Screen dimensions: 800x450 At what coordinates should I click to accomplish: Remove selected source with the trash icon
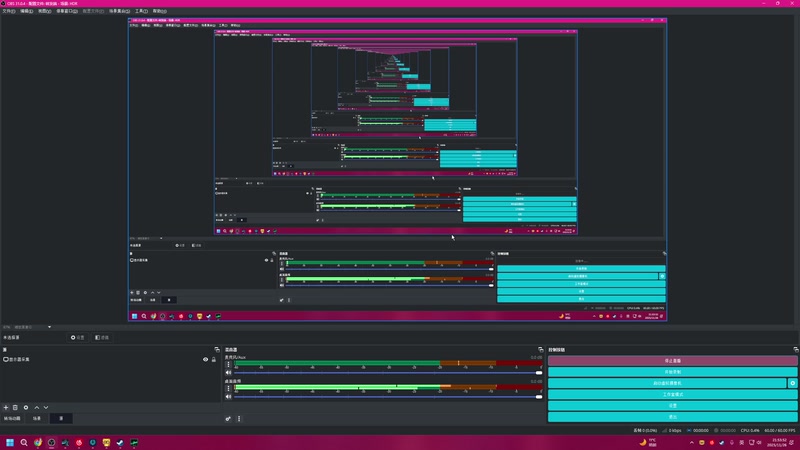pos(15,408)
